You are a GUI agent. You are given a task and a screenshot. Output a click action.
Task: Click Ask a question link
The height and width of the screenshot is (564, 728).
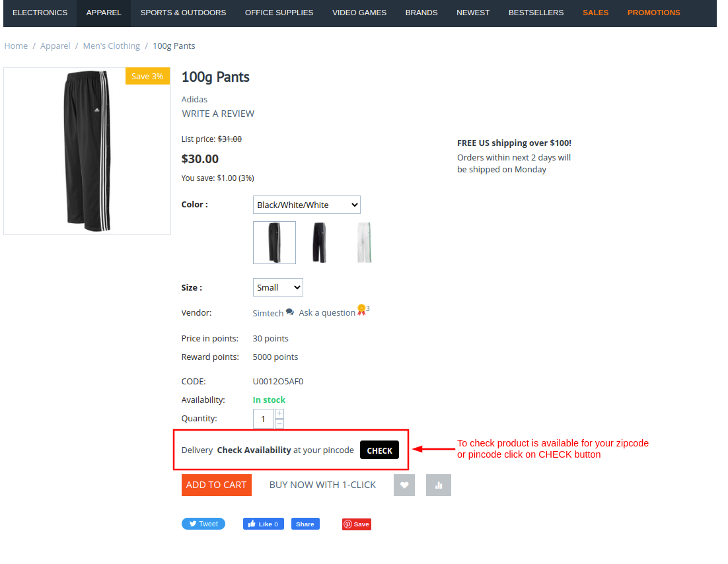point(327,313)
